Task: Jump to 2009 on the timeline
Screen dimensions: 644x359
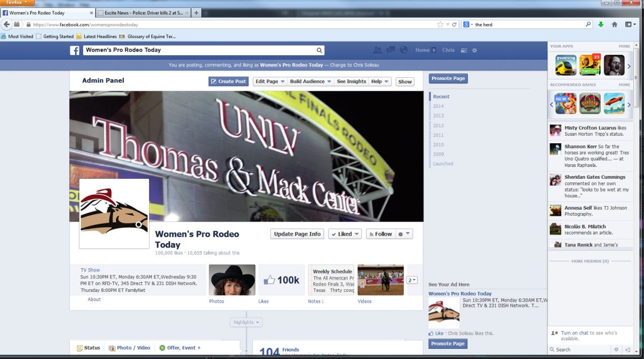Action: click(438, 154)
